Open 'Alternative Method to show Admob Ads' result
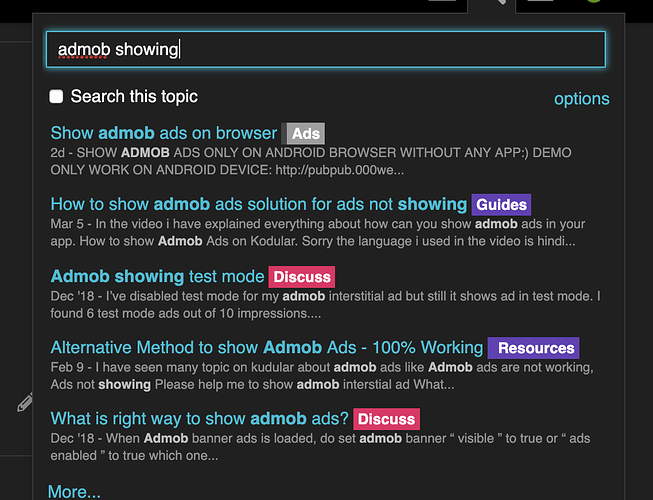653x500 pixels. coord(267,347)
